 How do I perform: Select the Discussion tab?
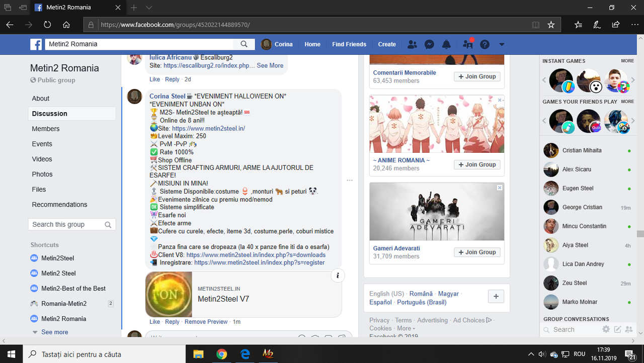[72, 114]
